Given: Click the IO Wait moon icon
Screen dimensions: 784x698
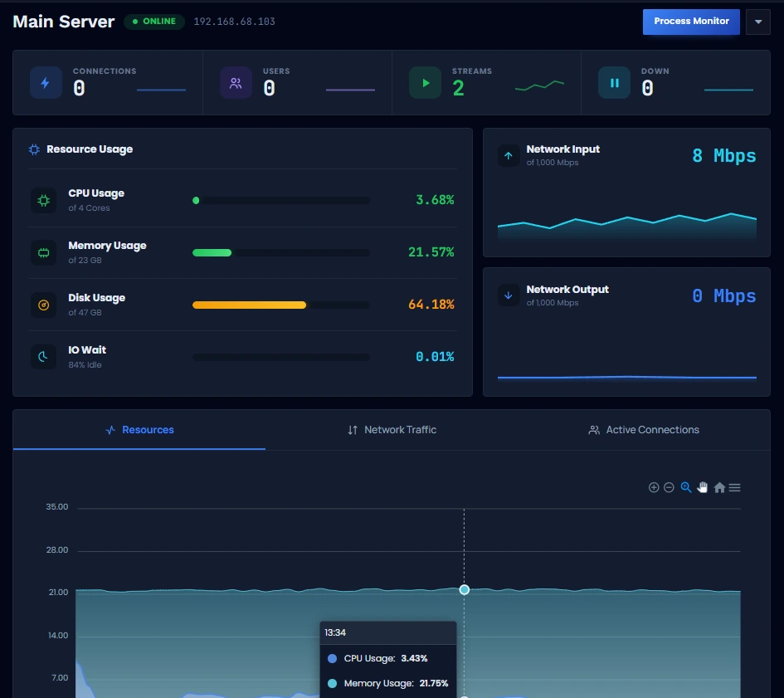Looking at the screenshot, I should (x=43, y=357).
